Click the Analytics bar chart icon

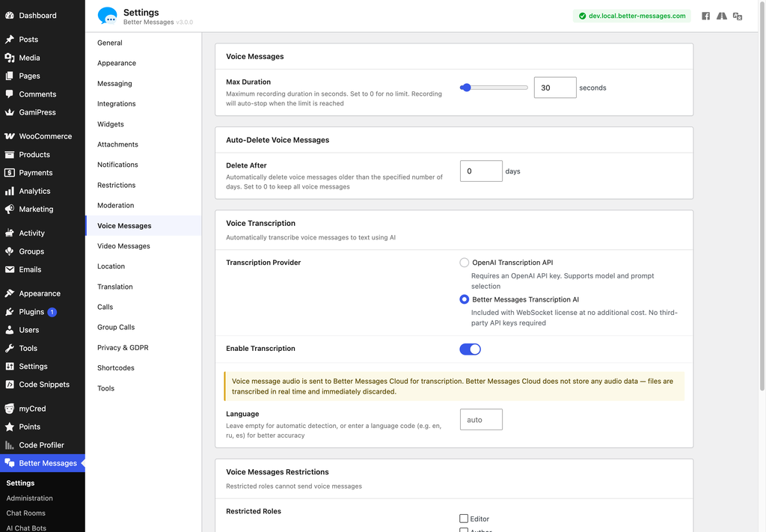[9, 191]
